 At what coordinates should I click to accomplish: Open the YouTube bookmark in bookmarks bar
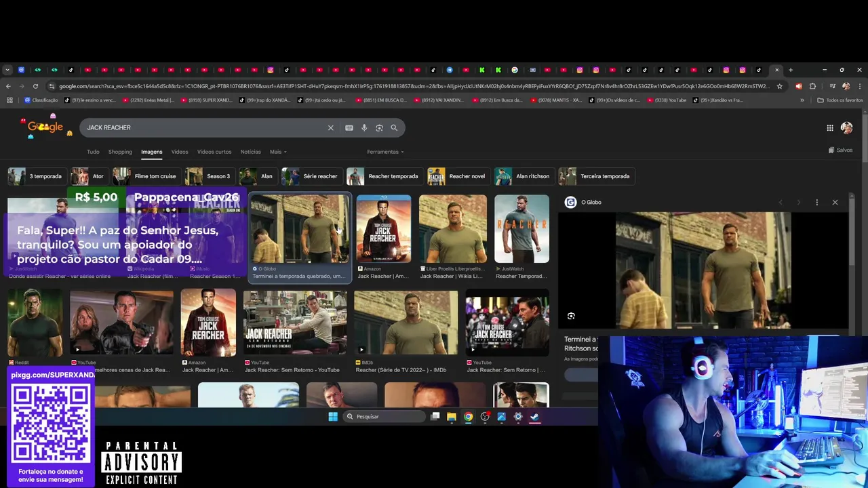[x=666, y=100]
